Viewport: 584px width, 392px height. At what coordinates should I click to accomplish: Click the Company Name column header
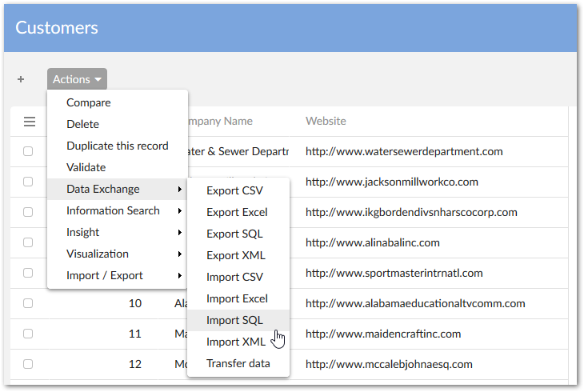(x=220, y=121)
